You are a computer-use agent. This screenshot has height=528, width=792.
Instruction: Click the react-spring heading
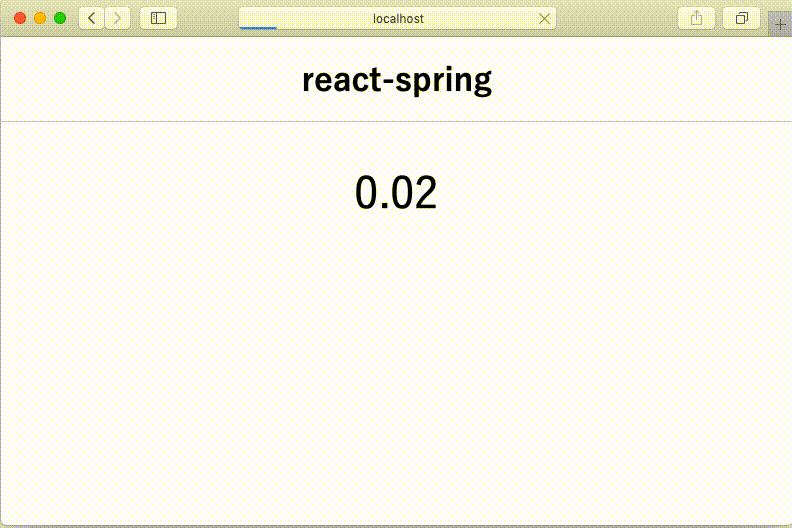point(397,80)
